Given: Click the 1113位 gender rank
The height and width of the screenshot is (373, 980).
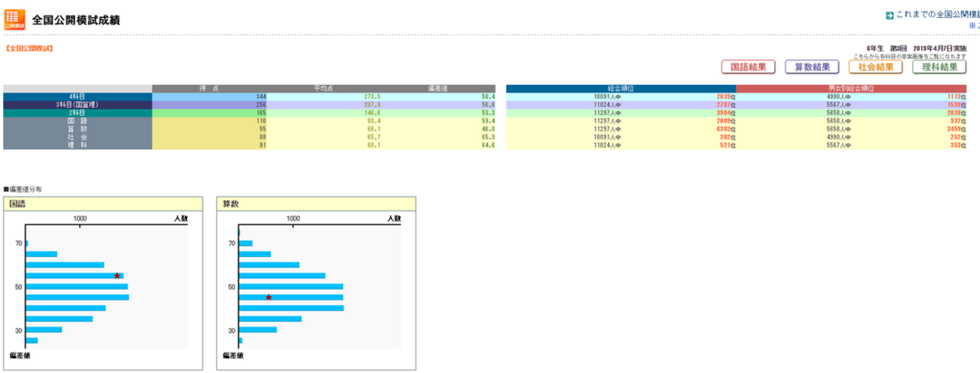Looking at the screenshot, I should [x=957, y=96].
